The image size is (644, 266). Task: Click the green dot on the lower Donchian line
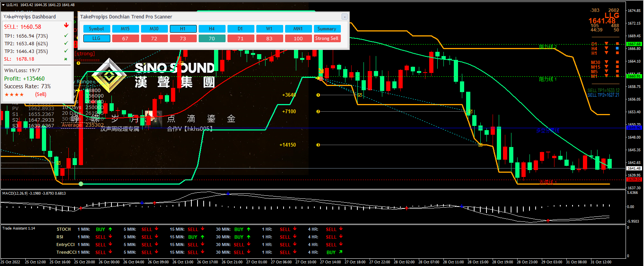pyautogui.click(x=81, y=184)
